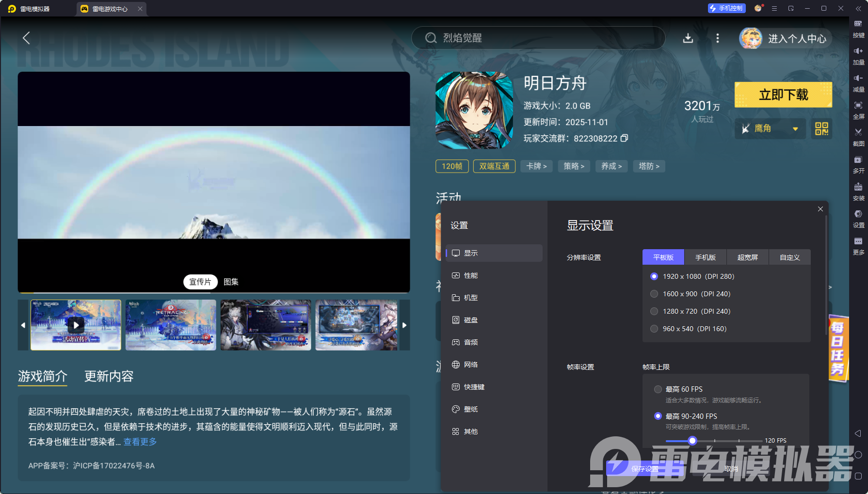The width and height of the screenshot is (868, 494).
Task: Open the 鹰角 channel dropdown
Action: click(x=770, y=128)
